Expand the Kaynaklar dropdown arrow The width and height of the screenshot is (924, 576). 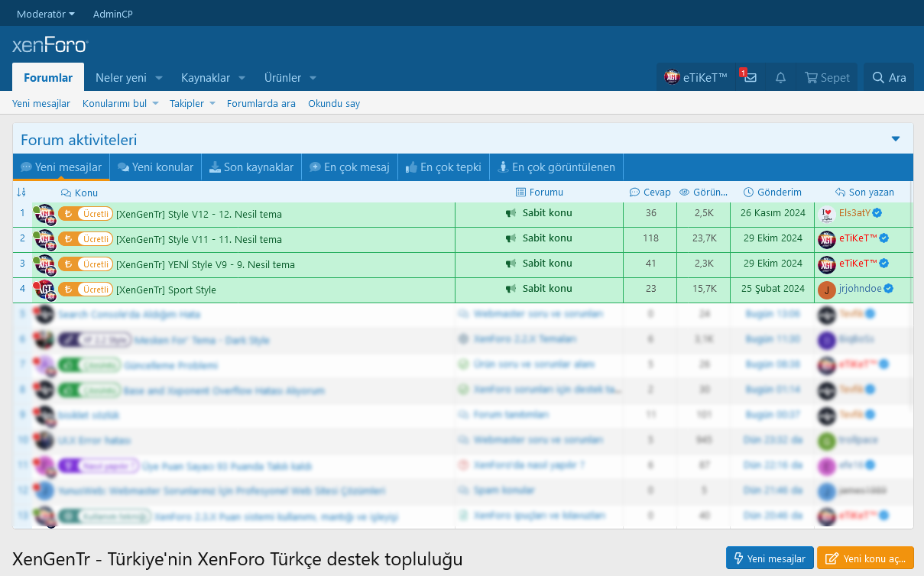(x=242, y=78)
